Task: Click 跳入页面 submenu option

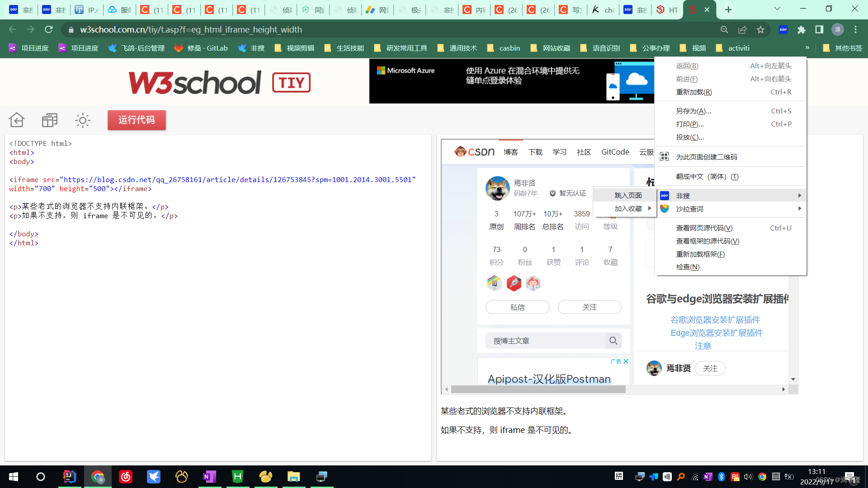Action: coord(628,195)
